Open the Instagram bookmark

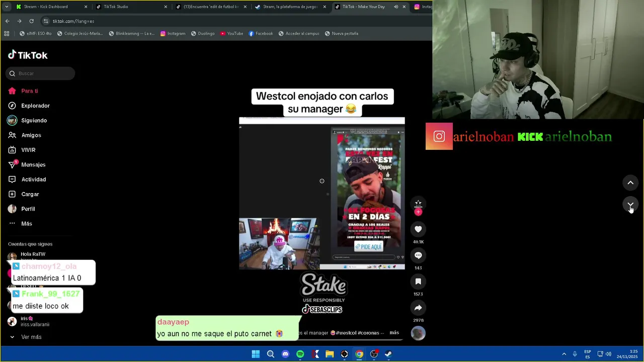[x=173, y=33]
